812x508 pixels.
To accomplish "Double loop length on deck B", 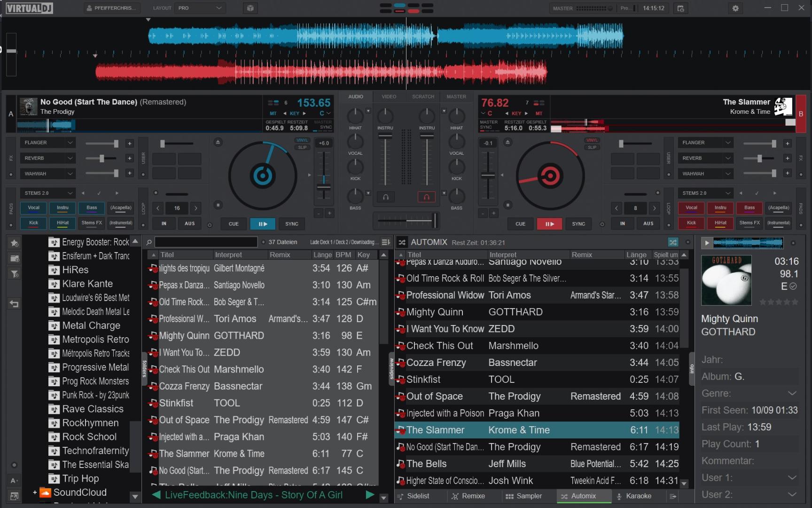I will pyautogui.click(x=654, y=208).
